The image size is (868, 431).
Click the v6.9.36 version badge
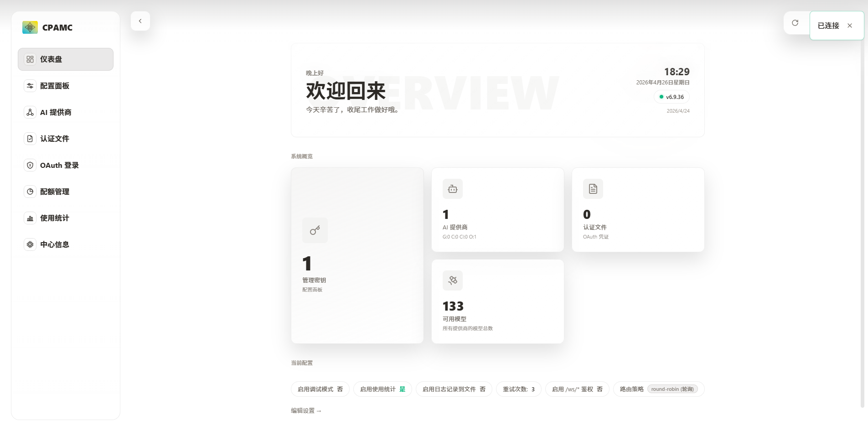(x=672, y=97)
